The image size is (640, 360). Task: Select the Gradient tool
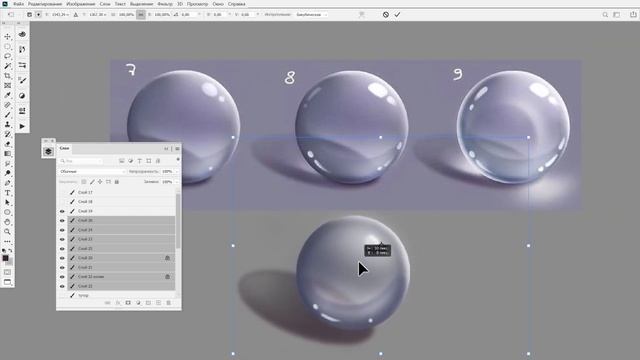(x=7, y=154)
